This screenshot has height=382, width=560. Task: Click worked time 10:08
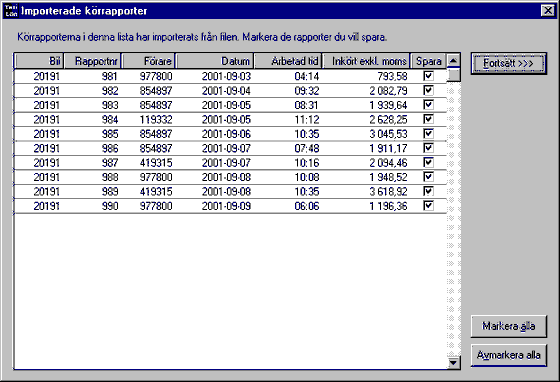(x=307, y=177)
